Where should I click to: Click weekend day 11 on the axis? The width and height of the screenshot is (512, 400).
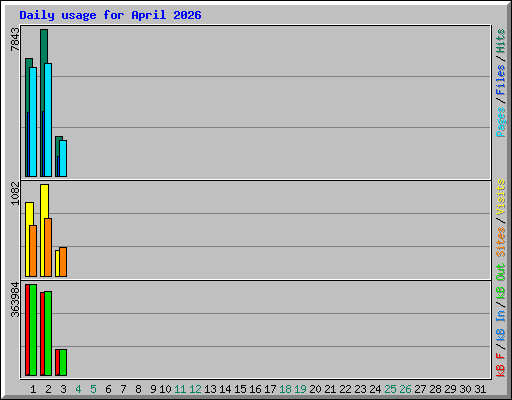(180, 389)
